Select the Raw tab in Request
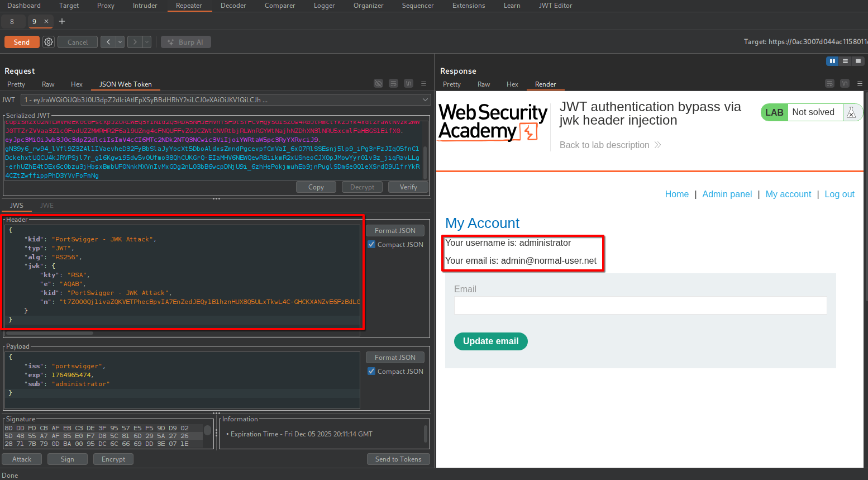Image resolution: width=868 pixels, height=480 pixels. coord(48,84)
